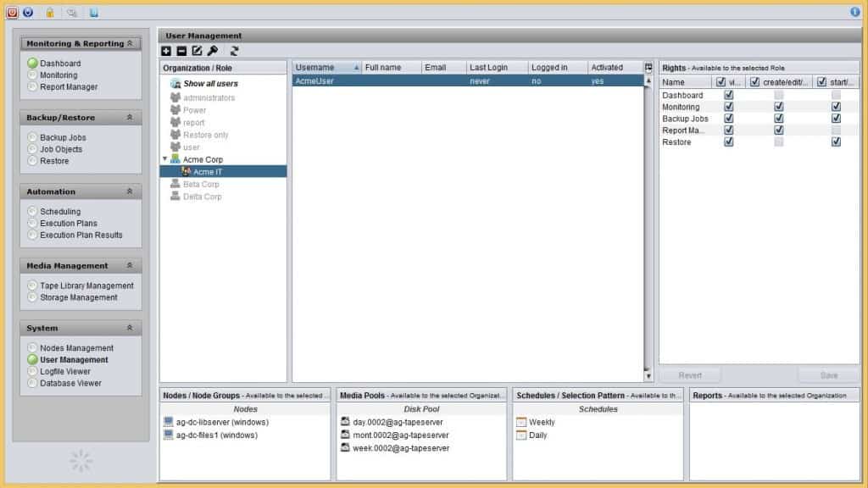
Task: Uncheck the Backup Jobs start rights checkbox
Action: pyautogui.click(x=836, y=119)
